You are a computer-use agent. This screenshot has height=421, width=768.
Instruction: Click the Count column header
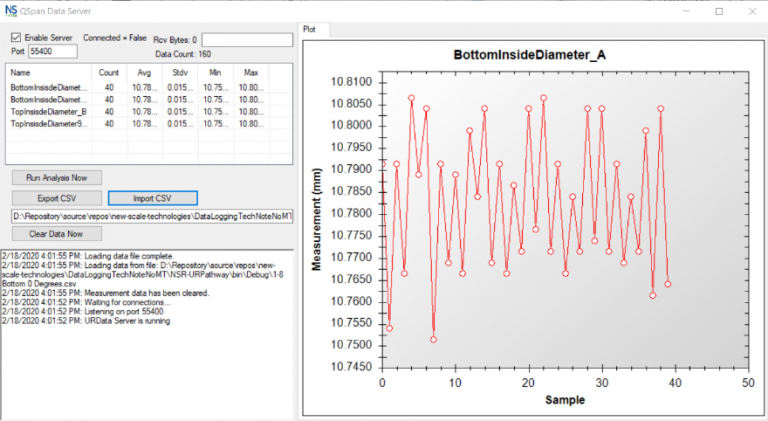pos(108,73)
